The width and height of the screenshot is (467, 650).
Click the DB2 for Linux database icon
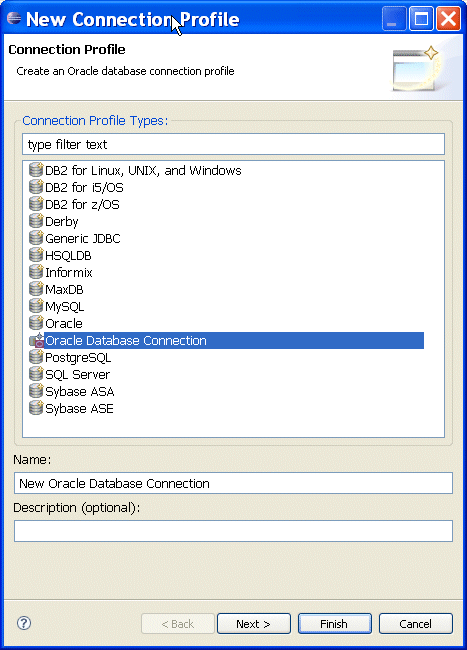point(36,170)
